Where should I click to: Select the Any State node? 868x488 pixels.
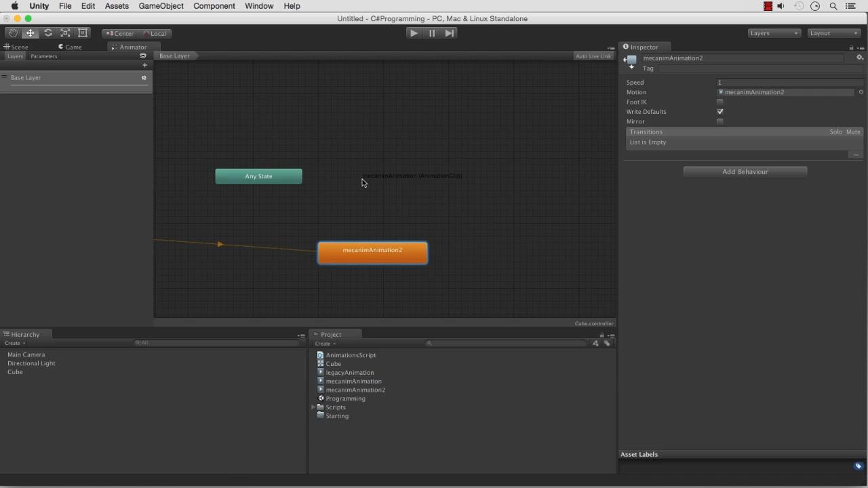258,176
